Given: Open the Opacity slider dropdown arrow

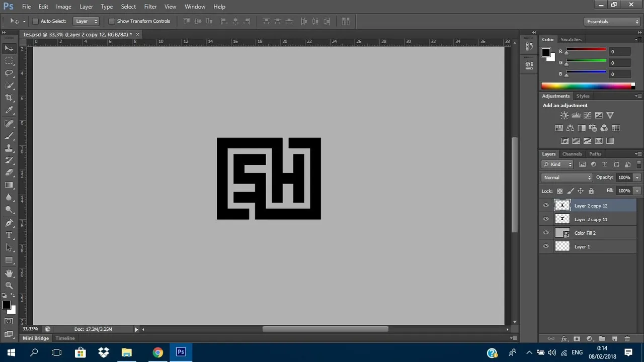Looking at the screenshot, I should click(x=637, y=177).
